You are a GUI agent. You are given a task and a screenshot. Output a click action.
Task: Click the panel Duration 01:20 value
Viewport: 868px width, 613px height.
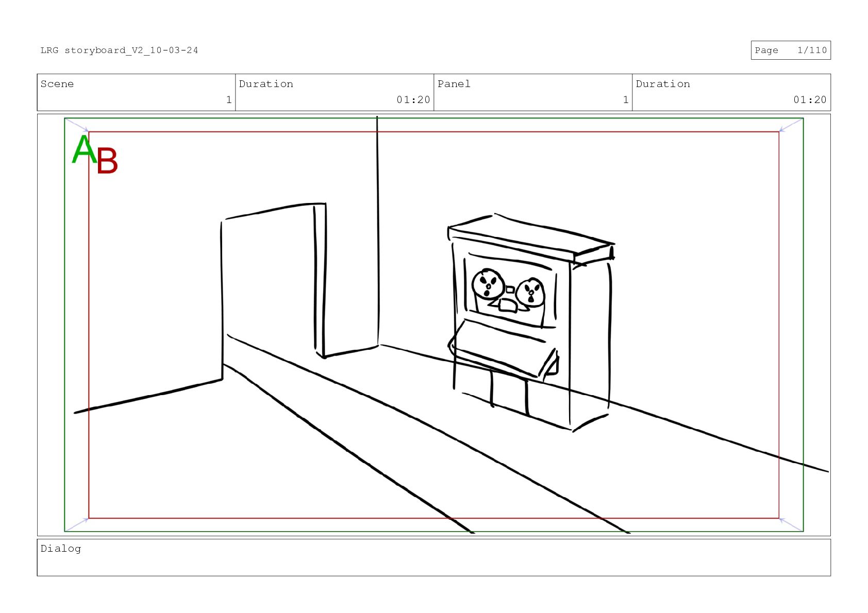point(810,100)
